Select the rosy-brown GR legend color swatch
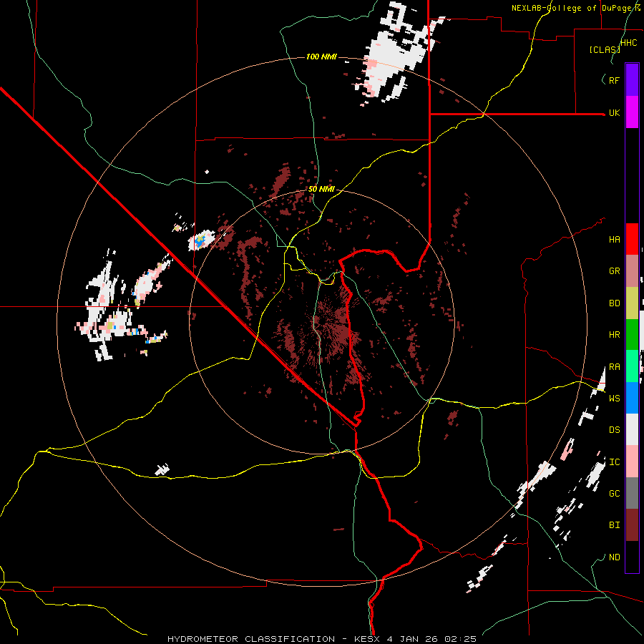The width and height of the screenshot is (644, 644). [632, 271]
